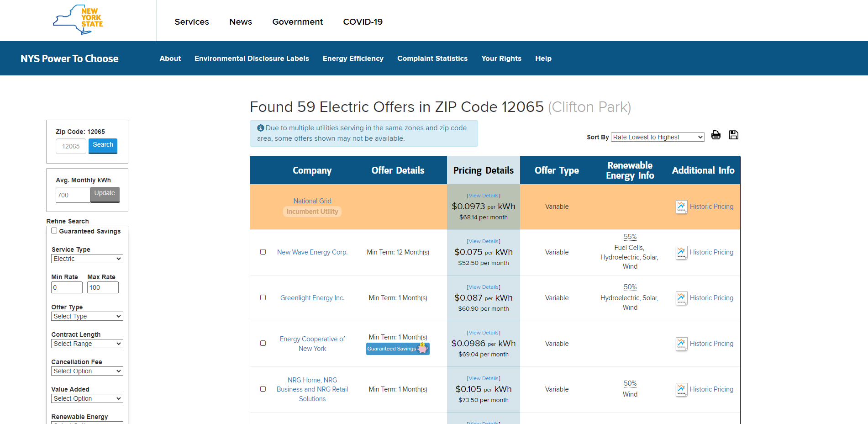
Task: View Details for the $0.087 per kWh offer
Action: pos(484,287)
